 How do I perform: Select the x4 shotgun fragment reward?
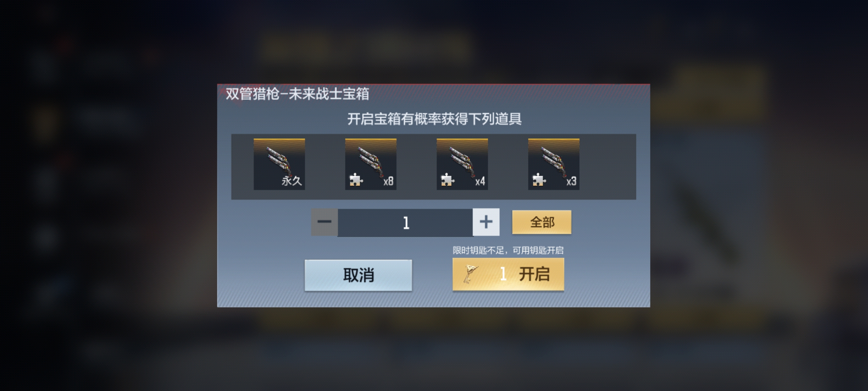point(462,164)
